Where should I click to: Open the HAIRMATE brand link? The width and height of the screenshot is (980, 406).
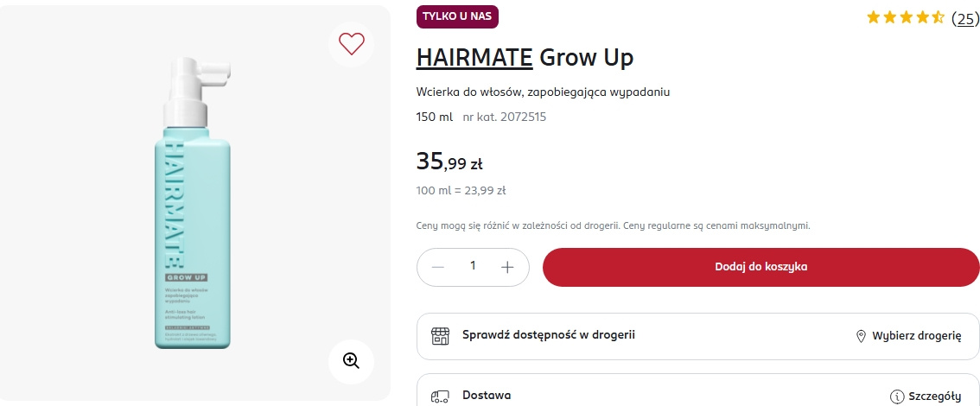coord(474,58)
